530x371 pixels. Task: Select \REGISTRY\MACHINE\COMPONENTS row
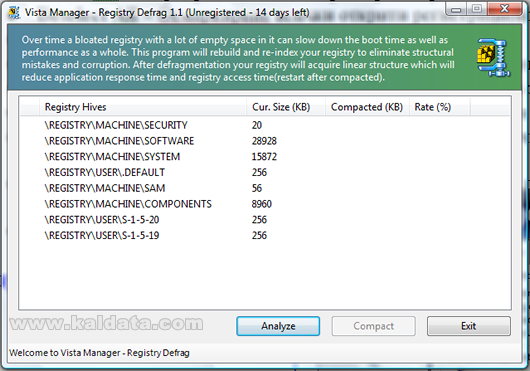pos(265,204)
